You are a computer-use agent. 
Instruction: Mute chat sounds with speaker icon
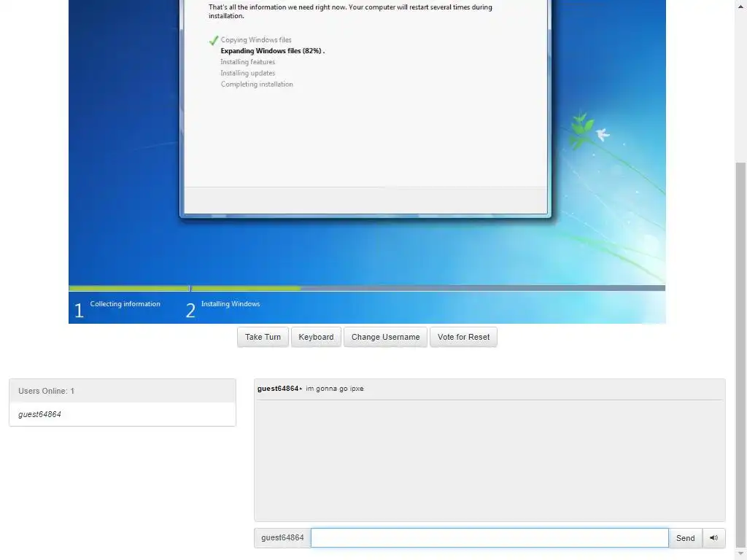pyautogui.click(x=713, y=538)
